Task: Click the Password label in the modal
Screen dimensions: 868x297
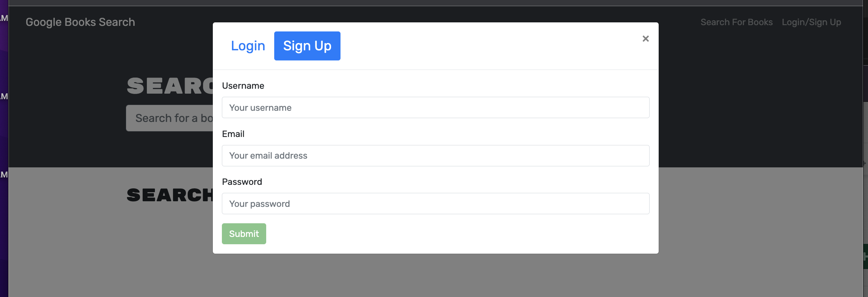Action: click(242, 181)
